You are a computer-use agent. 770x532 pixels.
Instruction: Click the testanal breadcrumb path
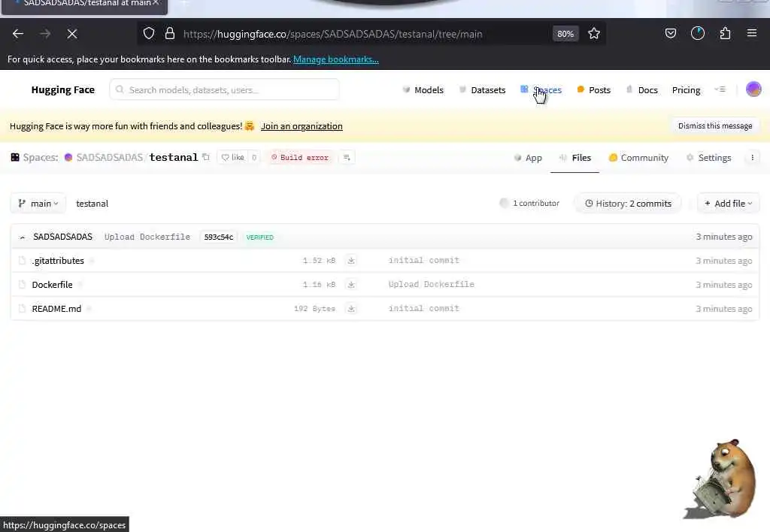click(x=92, y=204)
